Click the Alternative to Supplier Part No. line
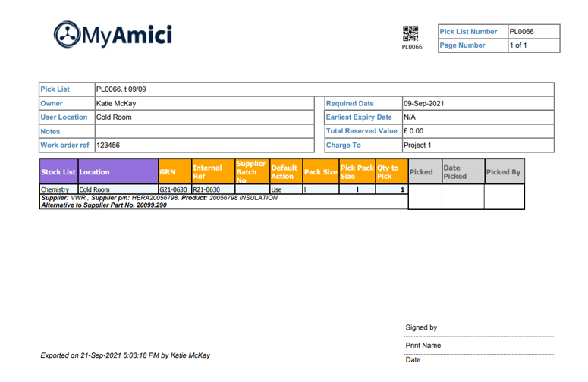Screen dimensions: 588x382 tap(104, 205)
